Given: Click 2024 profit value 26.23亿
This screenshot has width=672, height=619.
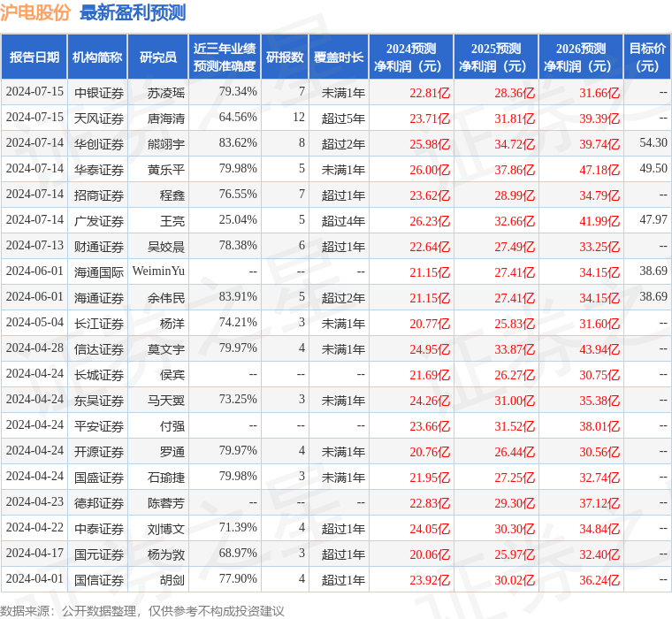Looking at the screenshot, I should tap(430, 221).
